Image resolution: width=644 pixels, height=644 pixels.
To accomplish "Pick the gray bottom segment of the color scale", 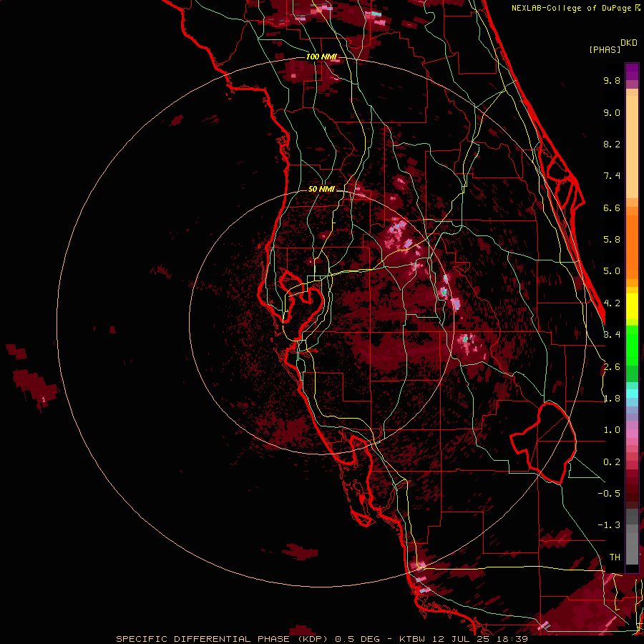I will (x=632, y=545).
